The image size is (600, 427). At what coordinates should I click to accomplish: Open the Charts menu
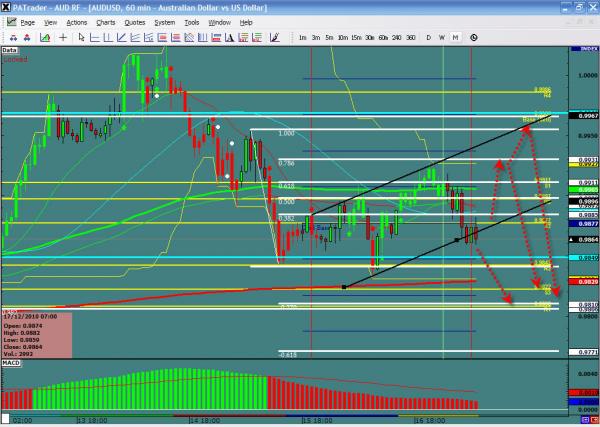click(x=105, y=21)
